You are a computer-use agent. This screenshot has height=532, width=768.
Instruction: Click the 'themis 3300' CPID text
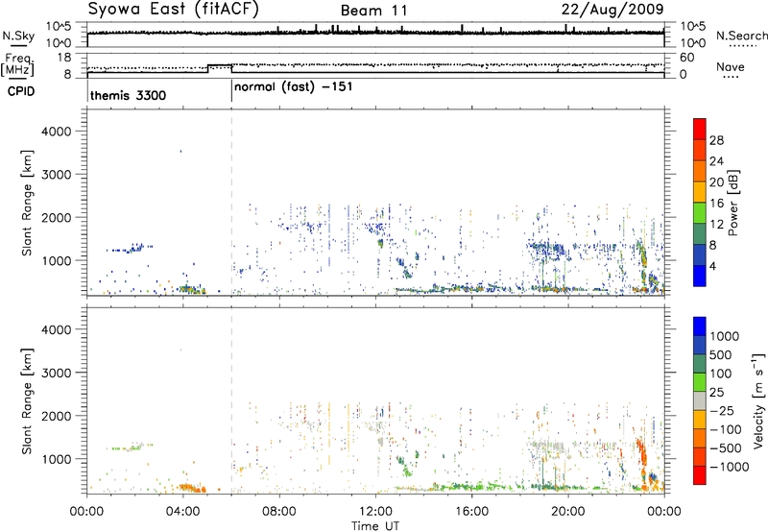coord(129,95)
